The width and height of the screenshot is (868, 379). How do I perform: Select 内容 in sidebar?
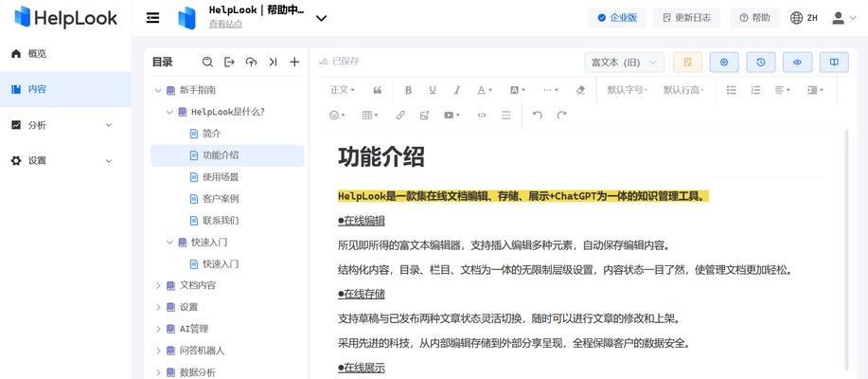(65, 89)
